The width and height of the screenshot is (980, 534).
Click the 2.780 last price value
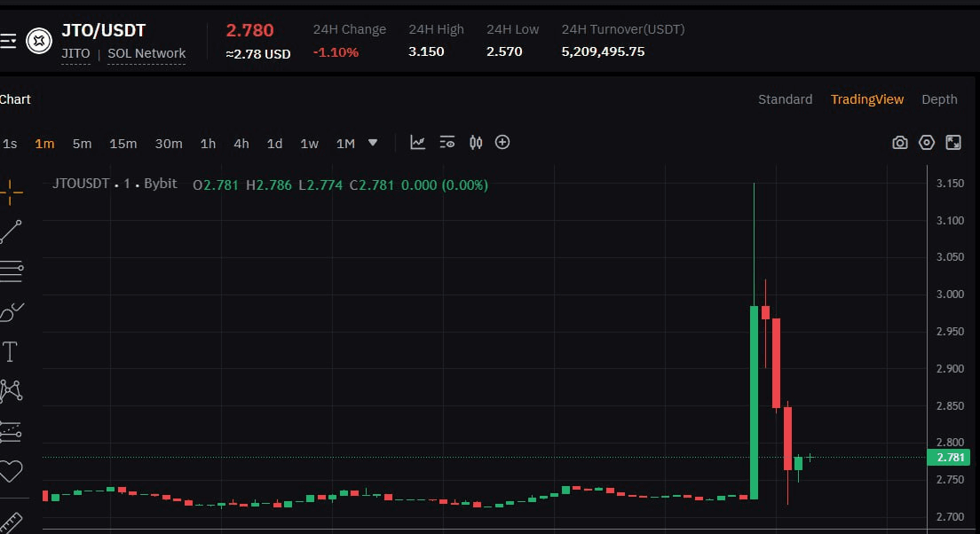click(250, 30)
